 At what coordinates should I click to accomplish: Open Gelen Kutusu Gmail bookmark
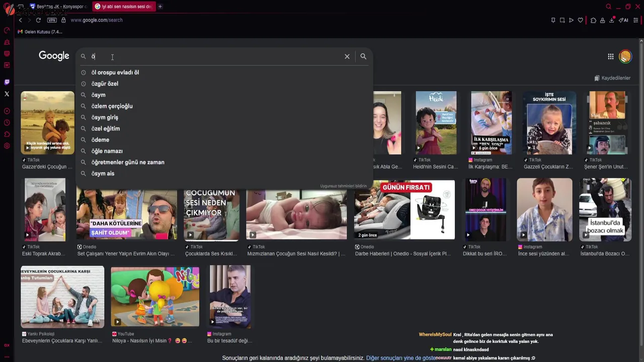[x=40, y=32]
